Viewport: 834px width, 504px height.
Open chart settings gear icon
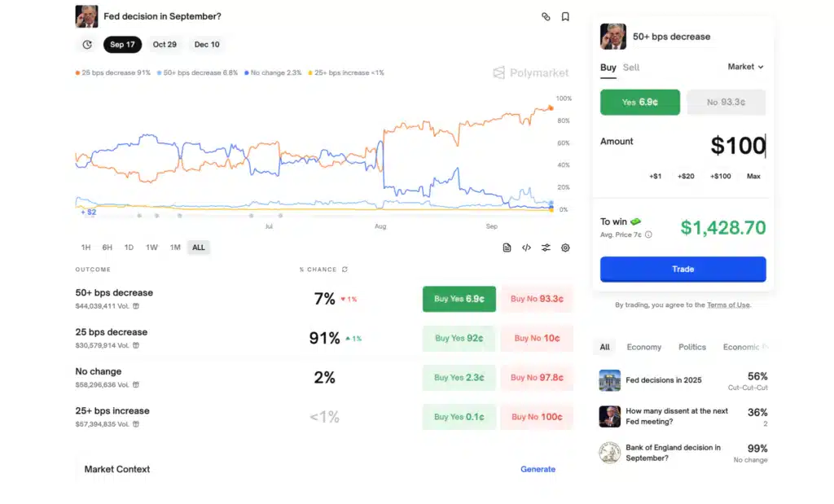click(565, 248)
